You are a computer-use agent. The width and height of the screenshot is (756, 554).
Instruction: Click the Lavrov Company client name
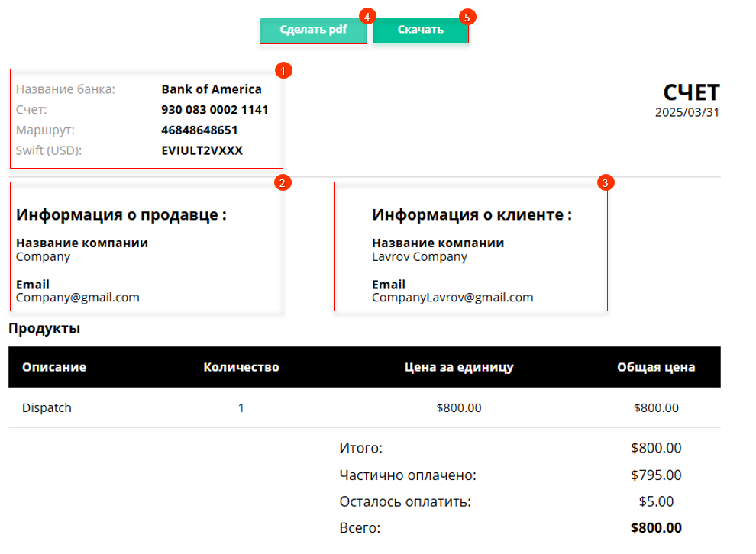coord(419,256)
